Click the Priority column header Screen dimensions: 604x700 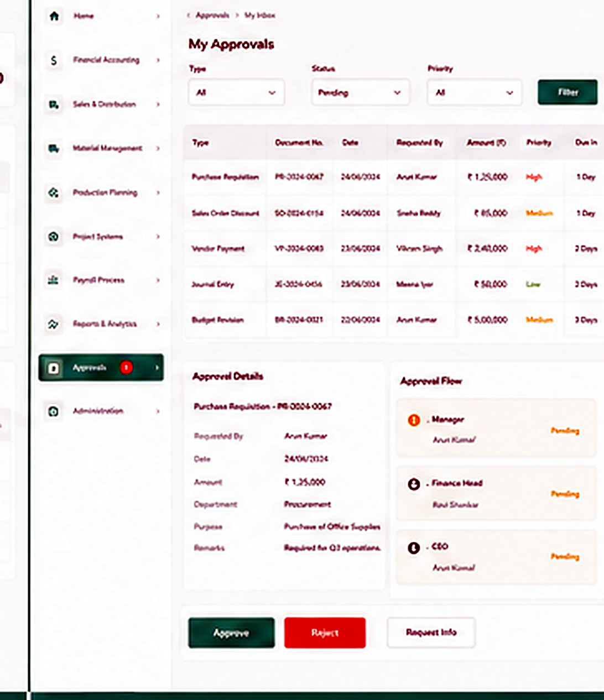[x=539, y=143]
